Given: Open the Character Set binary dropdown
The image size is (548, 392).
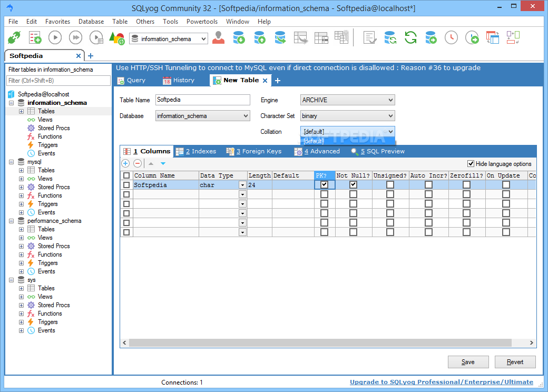Looking at the screenshot, I should click(348, 115).
